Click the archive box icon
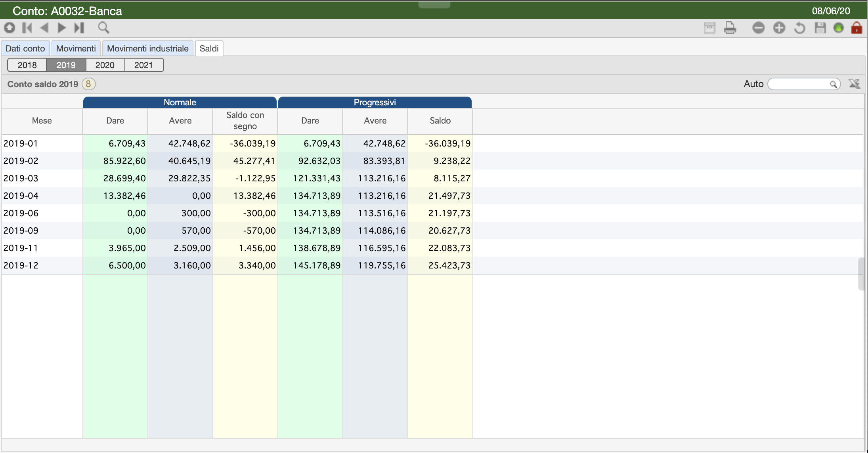The width and height of the screenshot is (868, 453). coord(709,28)
